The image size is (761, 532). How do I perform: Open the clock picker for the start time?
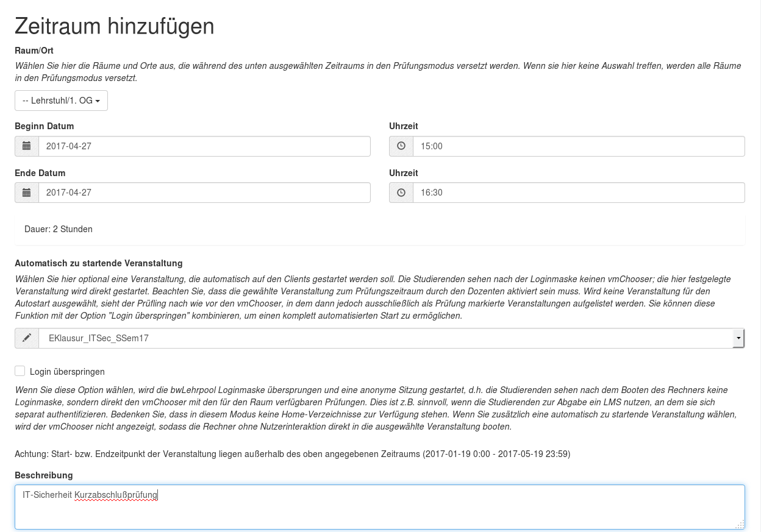coord(401,146)
